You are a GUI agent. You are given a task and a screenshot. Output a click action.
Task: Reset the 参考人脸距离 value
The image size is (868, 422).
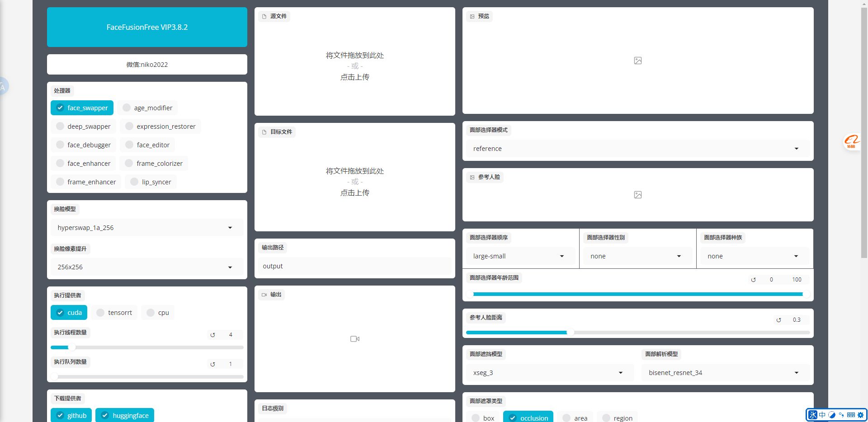[778, 320]
